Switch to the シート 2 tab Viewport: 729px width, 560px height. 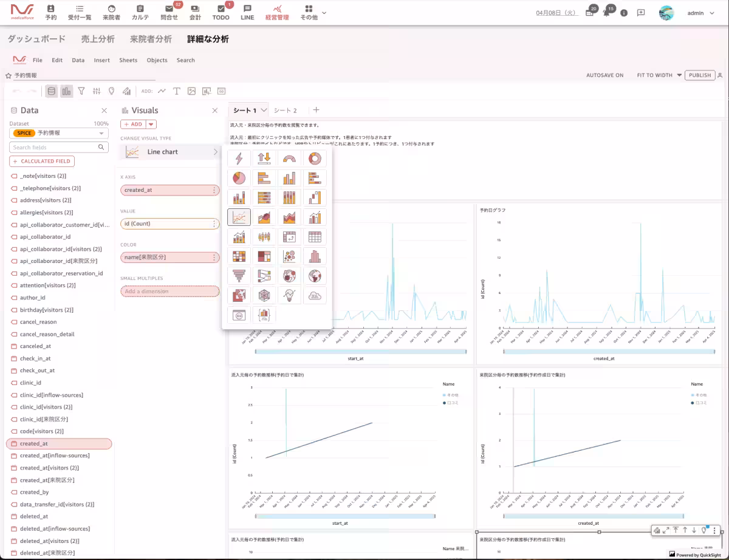(285, 111)
